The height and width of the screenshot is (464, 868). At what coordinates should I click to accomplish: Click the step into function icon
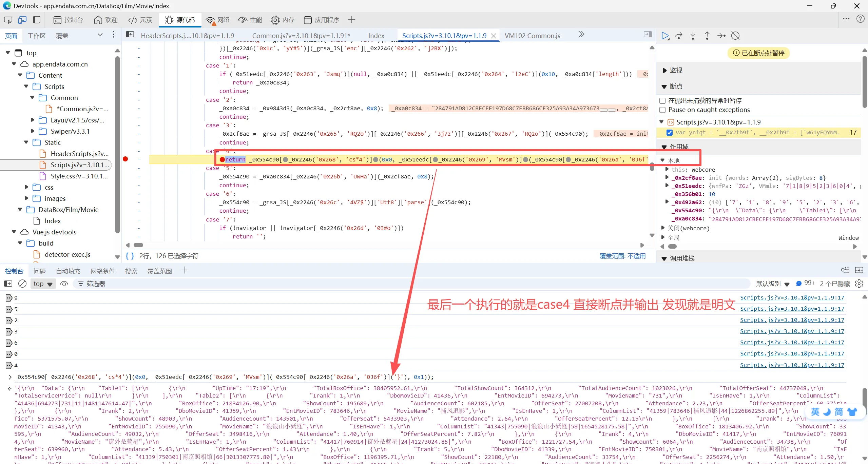coord(693,36)
